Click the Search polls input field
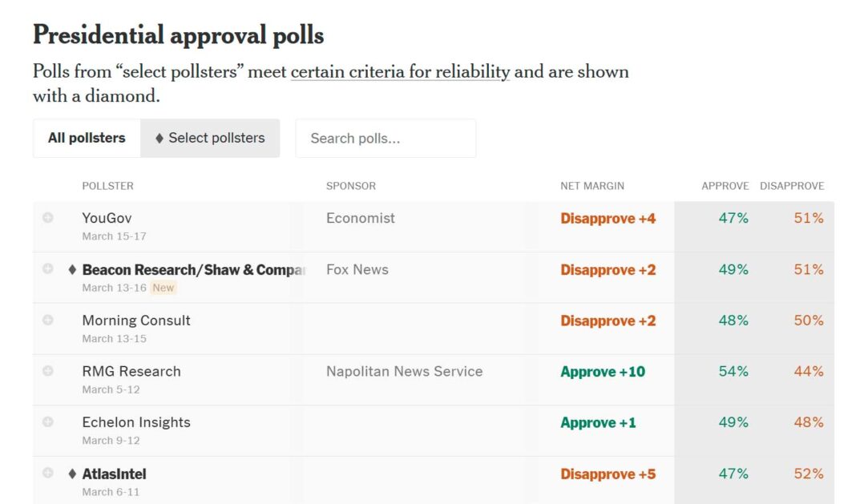The height and width of the screenshot is (504, 856). pyautogui.click(x=386, y=139)
